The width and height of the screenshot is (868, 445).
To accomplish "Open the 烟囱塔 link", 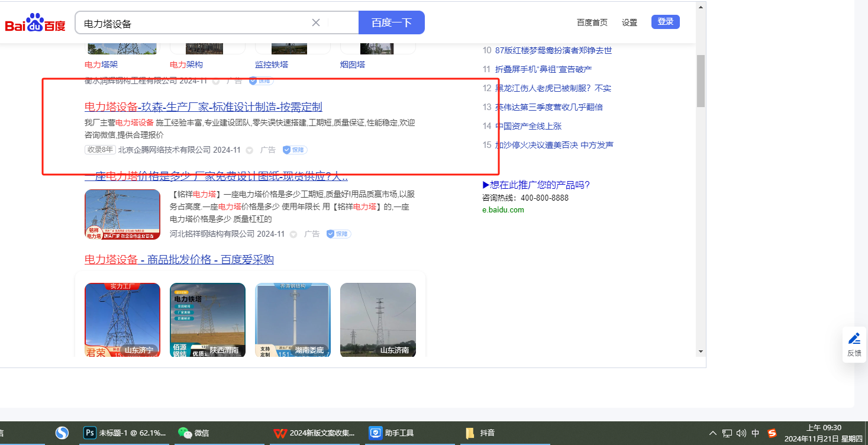I will (x=353, y=65).
